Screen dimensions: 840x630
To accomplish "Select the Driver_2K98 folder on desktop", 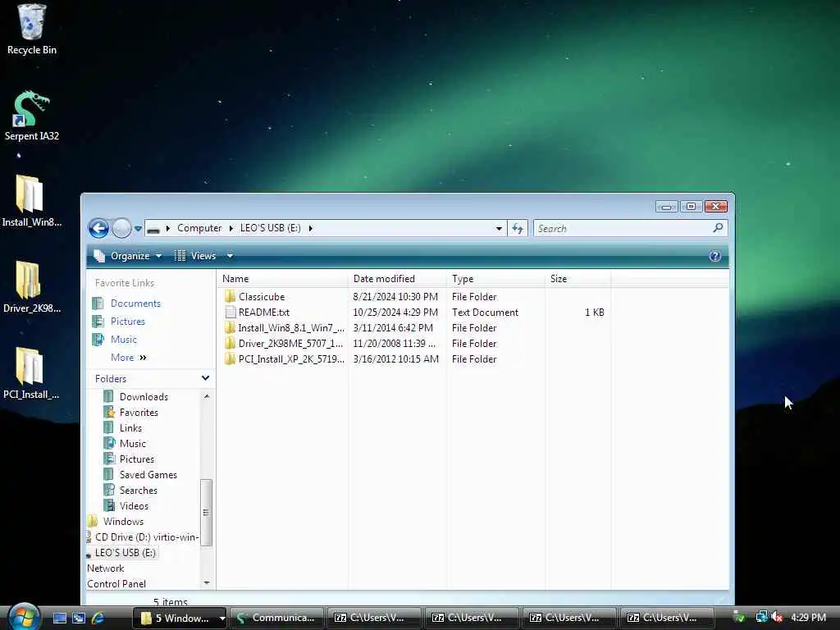I will (x=32, y=288).
